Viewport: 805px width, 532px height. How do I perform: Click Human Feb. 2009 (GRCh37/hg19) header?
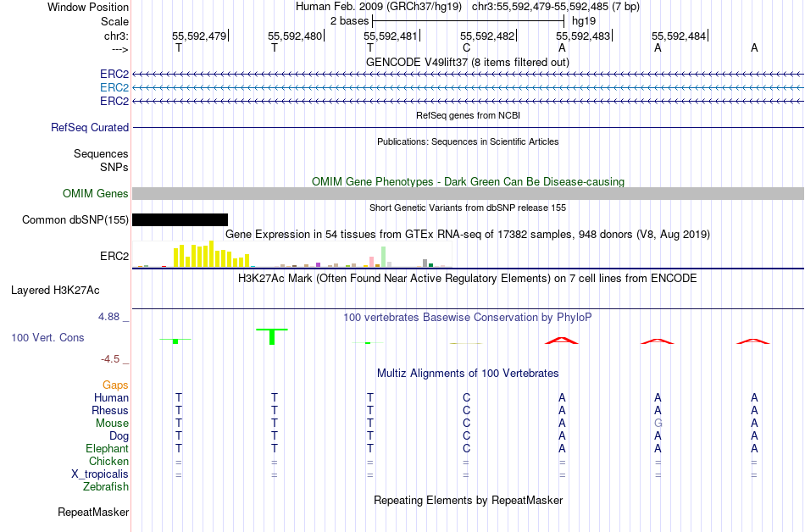coord(379,7)
